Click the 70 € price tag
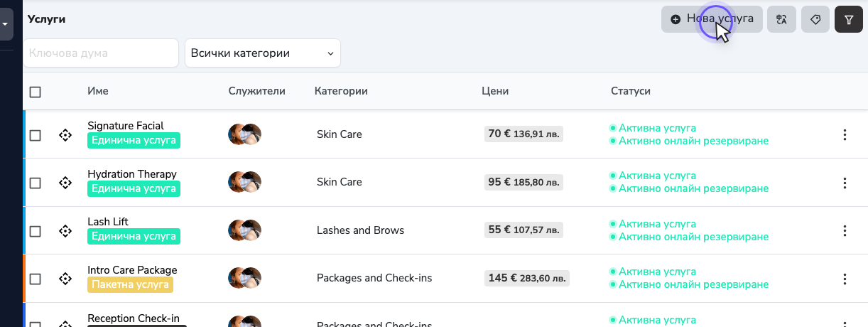868x327 pixels. [x=523, y=134]
